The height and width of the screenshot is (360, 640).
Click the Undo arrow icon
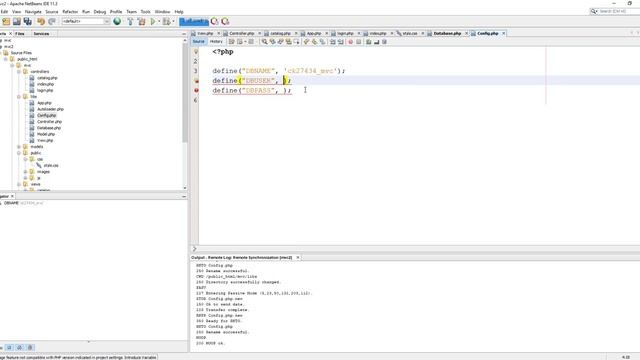pos(41,21)
